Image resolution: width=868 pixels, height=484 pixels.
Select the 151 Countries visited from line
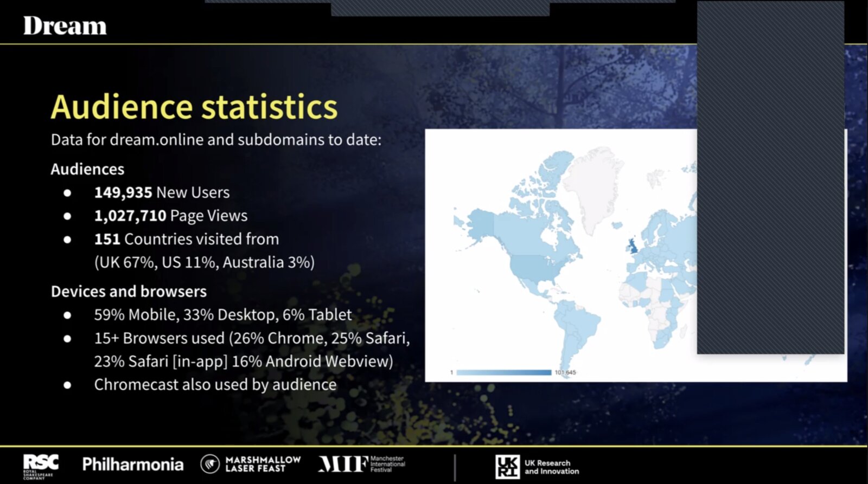tap(187, 239)
